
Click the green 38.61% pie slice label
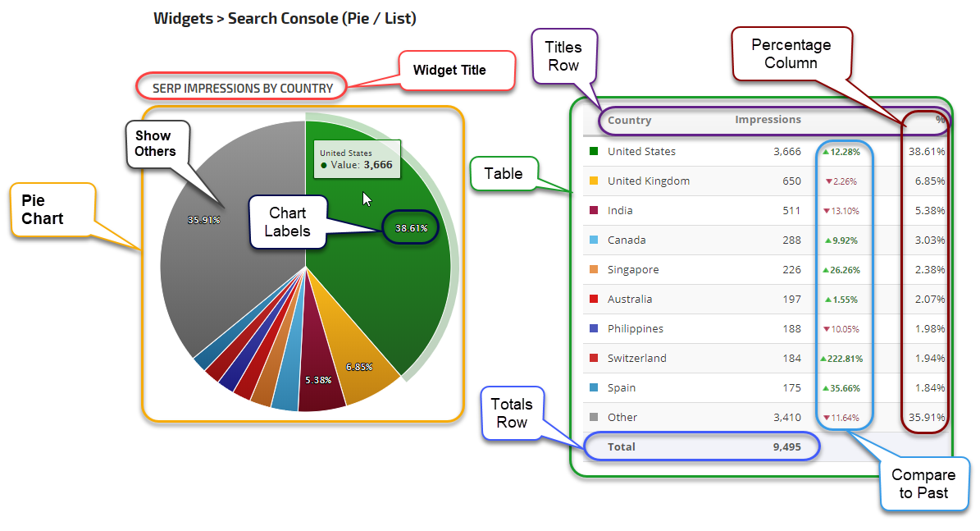pos(410,227)
